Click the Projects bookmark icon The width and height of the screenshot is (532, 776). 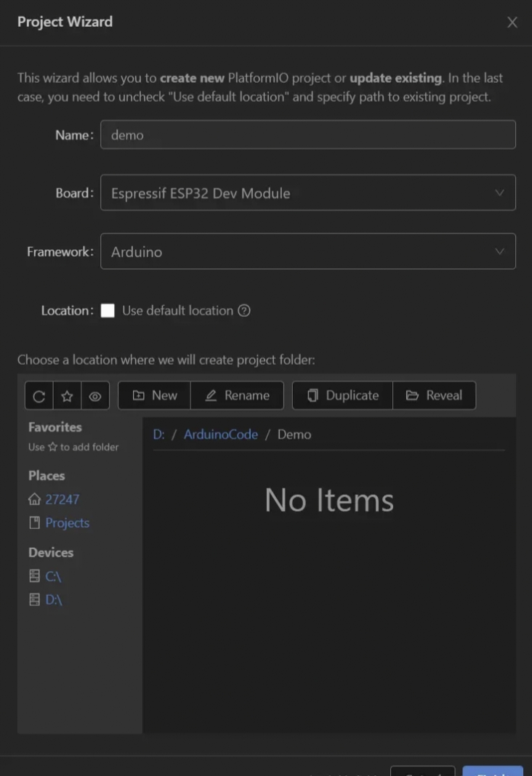[x=34, y=522]
